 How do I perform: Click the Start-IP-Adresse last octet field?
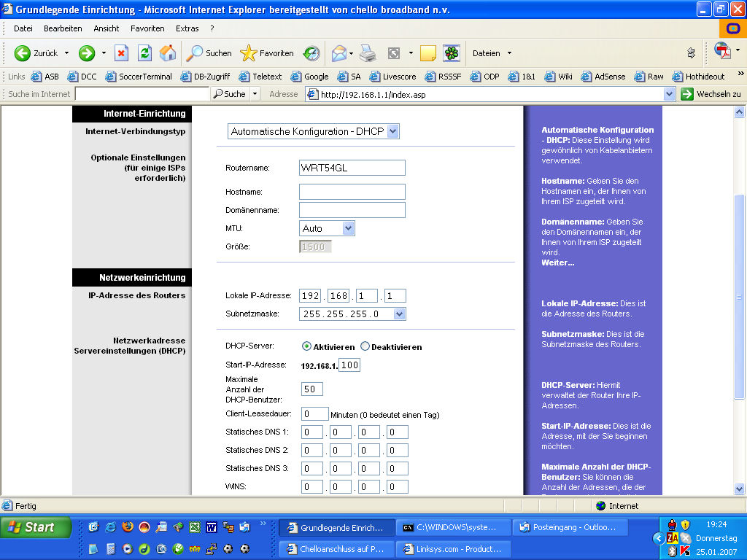click(349, 365)
